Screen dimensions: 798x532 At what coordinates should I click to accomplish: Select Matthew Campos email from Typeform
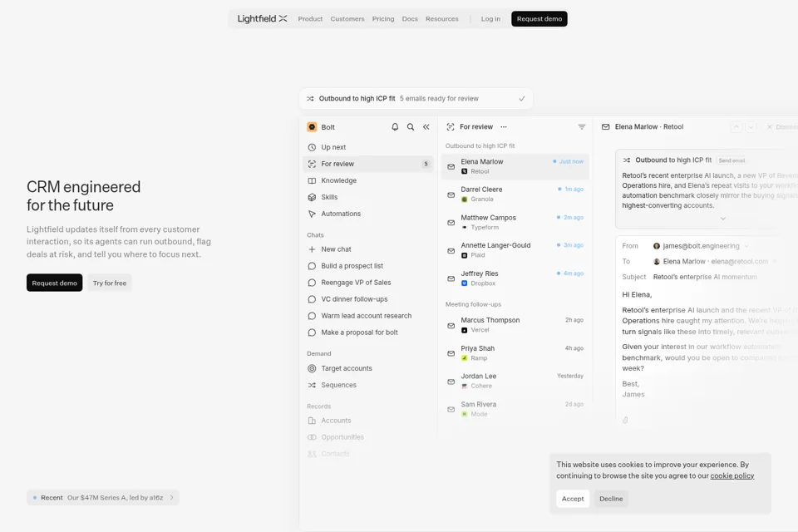[515, 222]
